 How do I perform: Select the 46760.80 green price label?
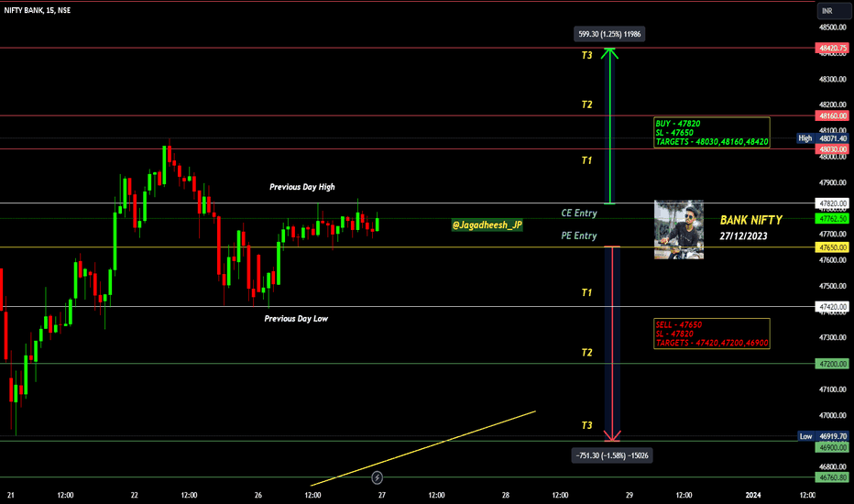[x=832, y=477]
